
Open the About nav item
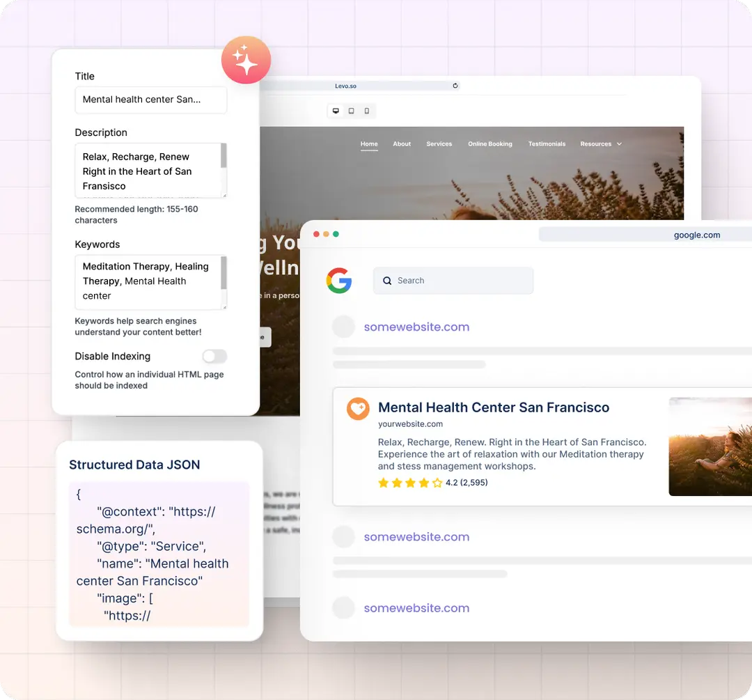(x=402, y=144)
